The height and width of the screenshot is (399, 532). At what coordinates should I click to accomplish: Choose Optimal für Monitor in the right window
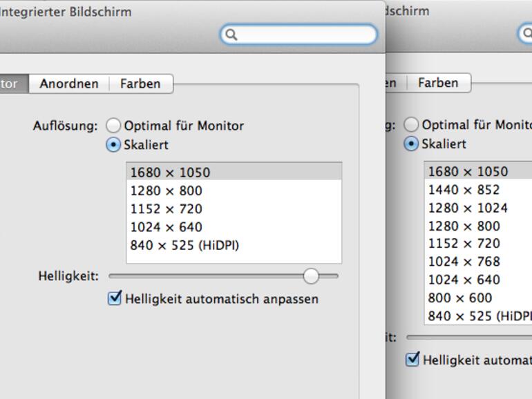tap(411, 125)
